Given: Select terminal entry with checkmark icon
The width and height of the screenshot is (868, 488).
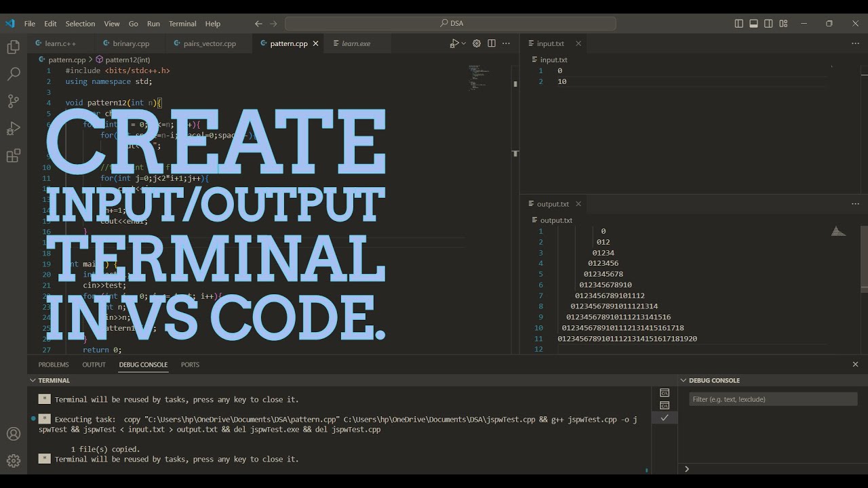Looking at the screenshot, I should pyautogui.click(x=665, y=418).
